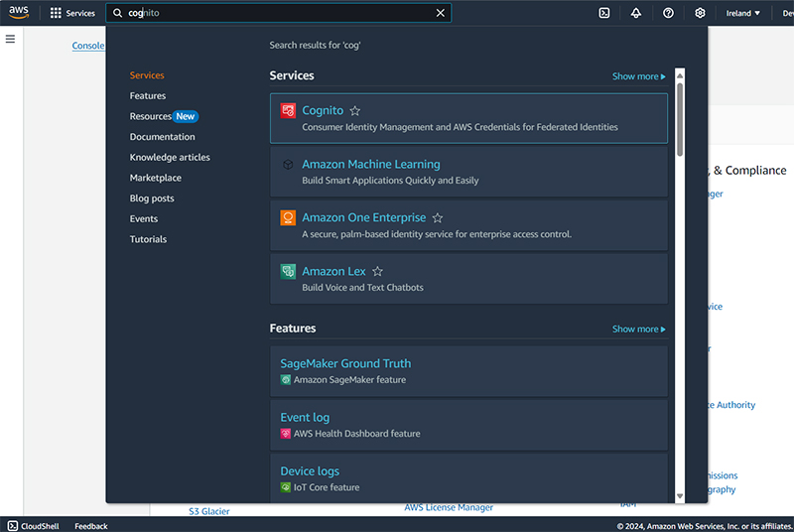Click the AWS Health Dashboard feature icon
Image resolution: width=794 pixels, height=532 pixels.
tap(286, 434)
